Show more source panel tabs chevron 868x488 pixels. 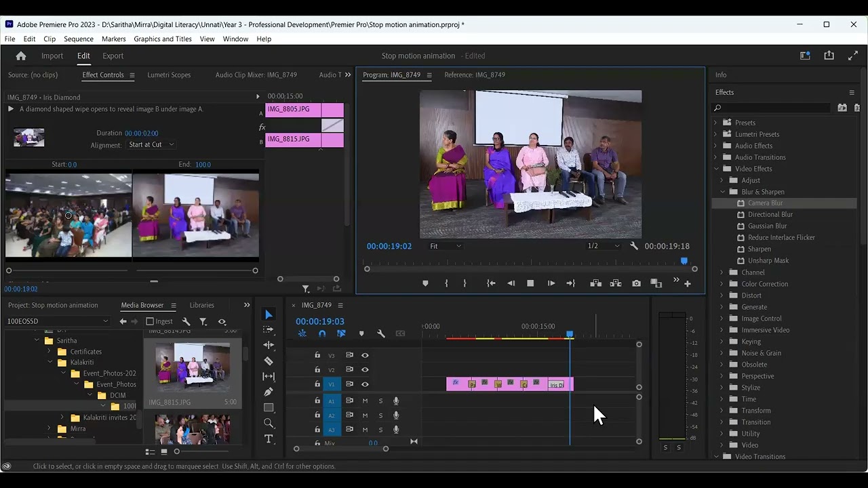tap(348, 75)
